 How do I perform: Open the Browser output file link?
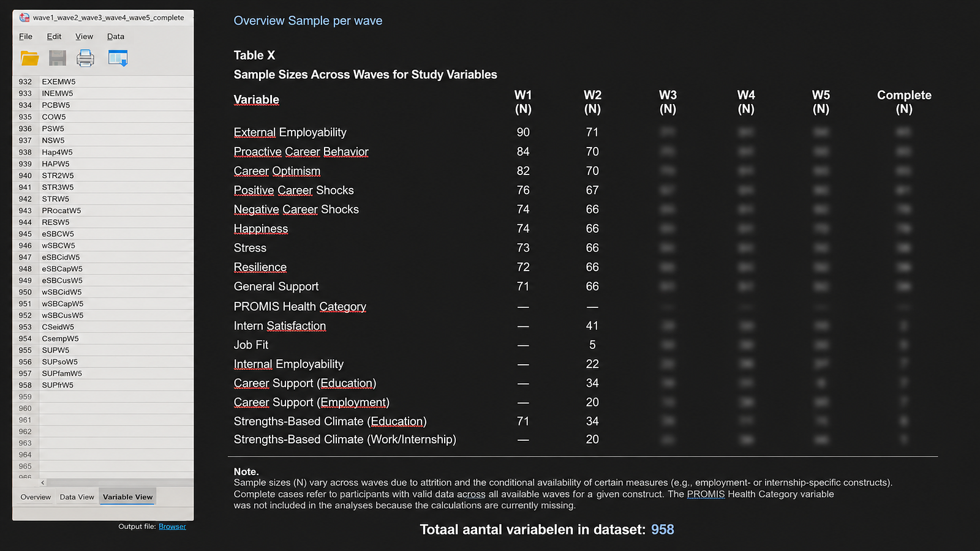172,527
